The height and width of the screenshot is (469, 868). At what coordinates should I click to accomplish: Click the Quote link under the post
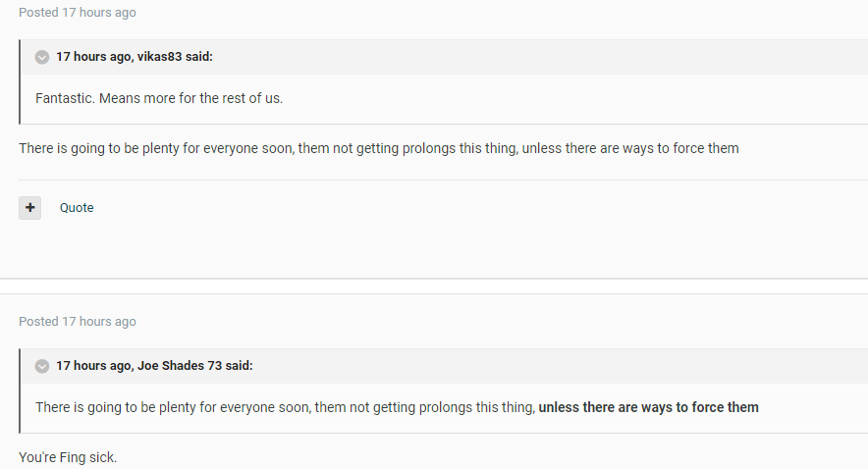[77, 208]
